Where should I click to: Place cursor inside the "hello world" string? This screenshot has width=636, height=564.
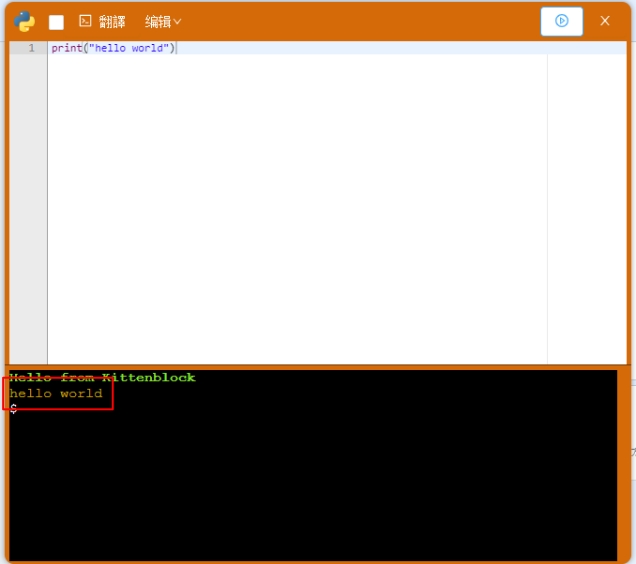click(x=130, y=48)
